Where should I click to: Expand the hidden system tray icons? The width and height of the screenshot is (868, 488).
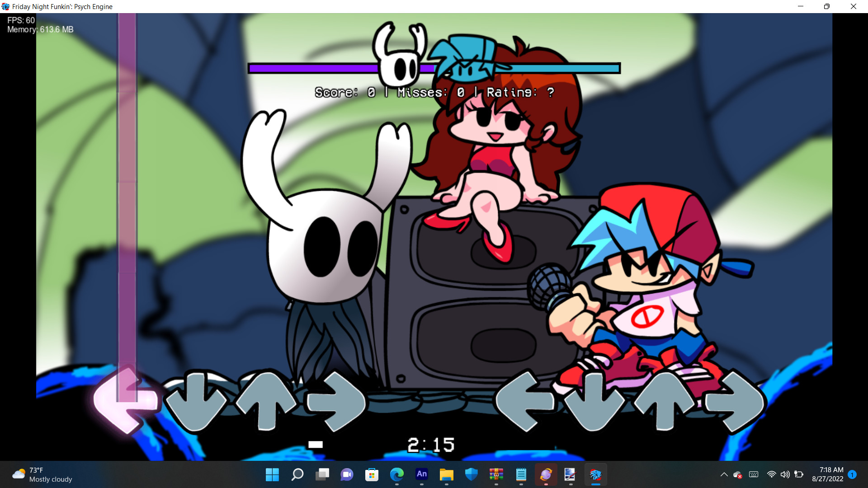pos(723,474)
